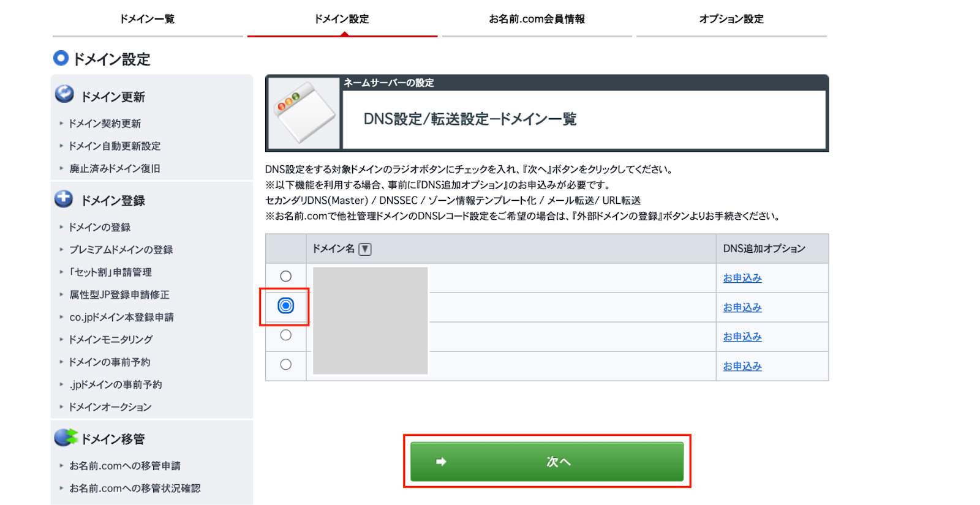Select the fourth domain radio button

click(286, 364)
